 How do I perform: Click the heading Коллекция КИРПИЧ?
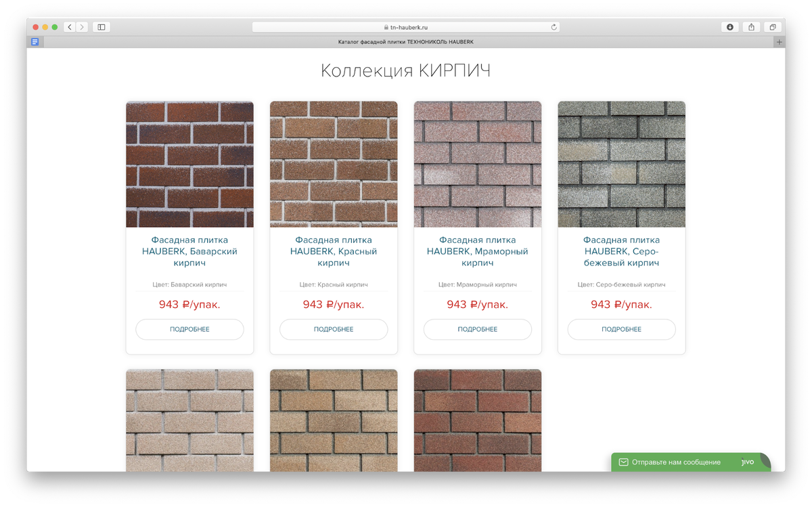[x=405, y=70]
